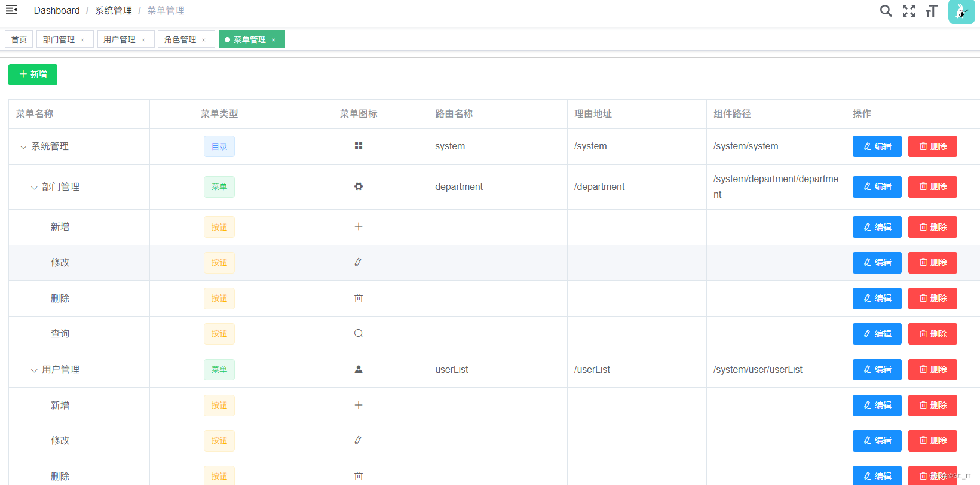Toggle the sidebar hamburger icon
Screen dimensions: 980x485
[x=11, y=10]
